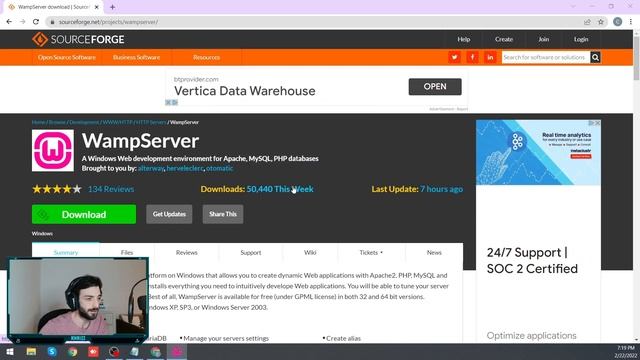
Task: Click the Join link in header
Action: pyautogui.click(x=544, y=39)
